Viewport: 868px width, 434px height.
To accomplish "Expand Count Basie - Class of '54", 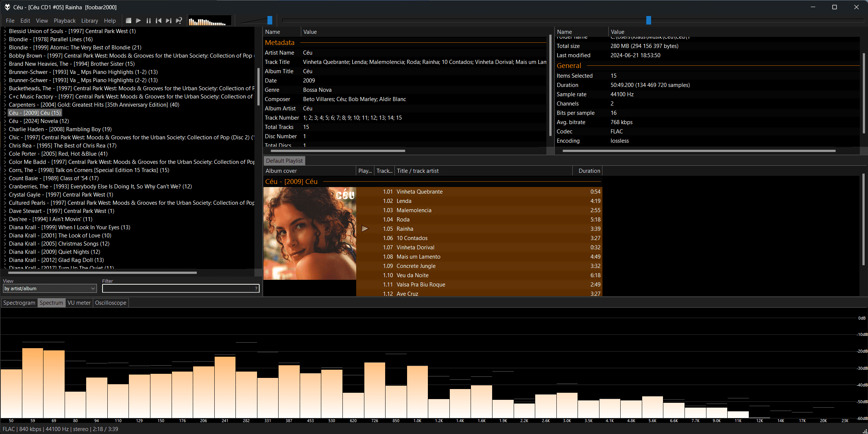I will point(5,178).
